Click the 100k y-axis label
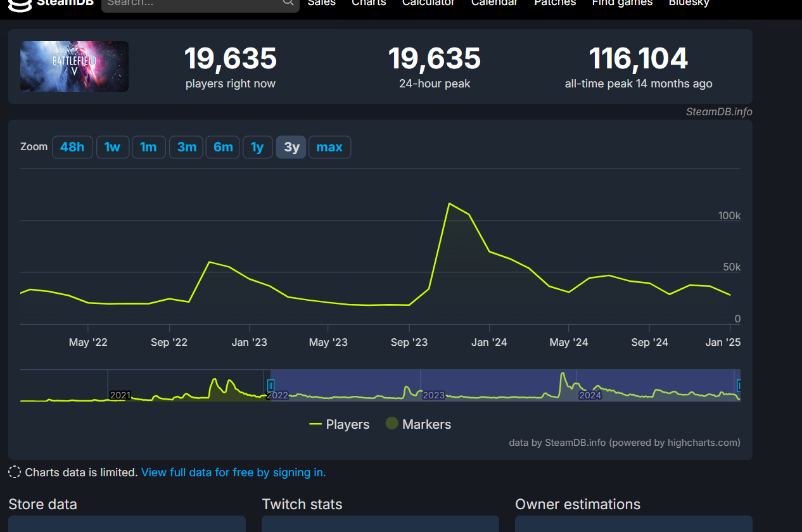The width and height of the screenshot is (802, 532). [x=730, y=216]
